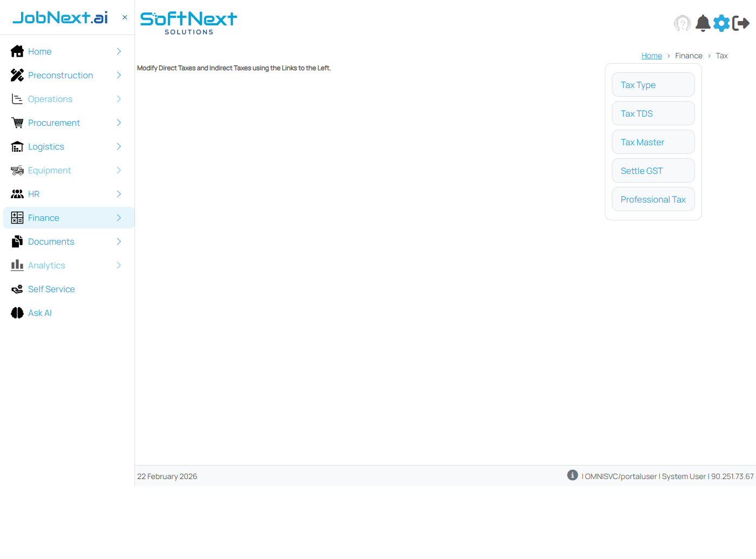Image resolution: width=756 pixels, height=559 pixels.
Task: Expand the HR submenu arrow
Action: (x=119, y=194)
